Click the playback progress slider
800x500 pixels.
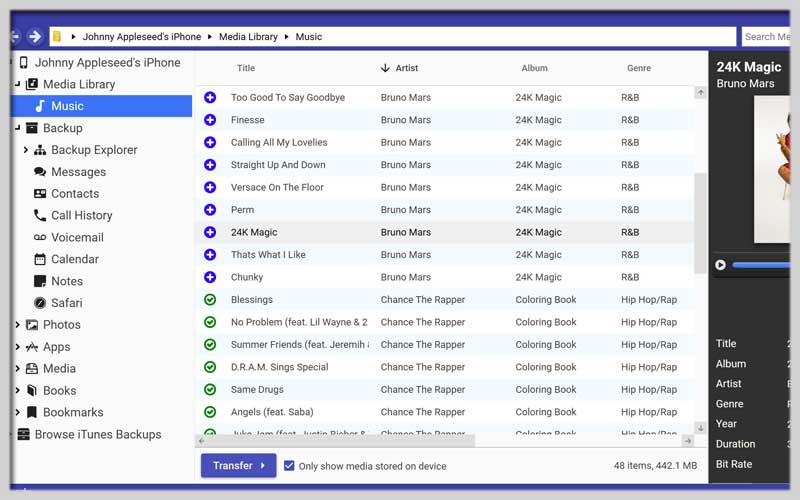(x=761, y=265)
